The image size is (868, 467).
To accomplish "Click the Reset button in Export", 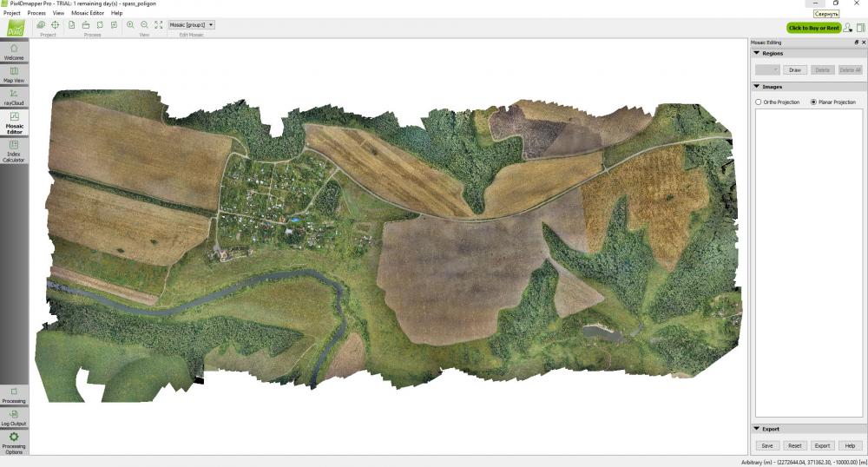I will point(795,445).
